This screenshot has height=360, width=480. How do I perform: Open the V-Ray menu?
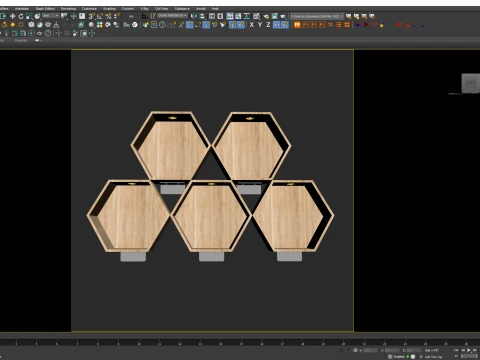[x=144, y=8]
